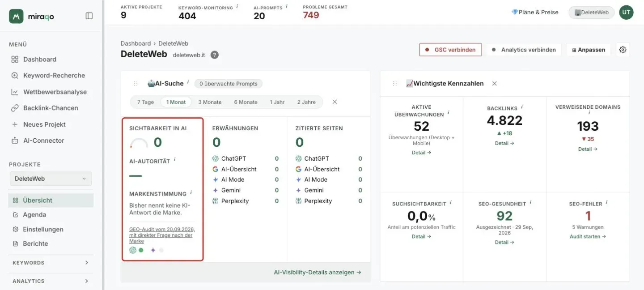Collapse the sidebar with the panel icon
644x290 pixels.
[x=89, y=16]
